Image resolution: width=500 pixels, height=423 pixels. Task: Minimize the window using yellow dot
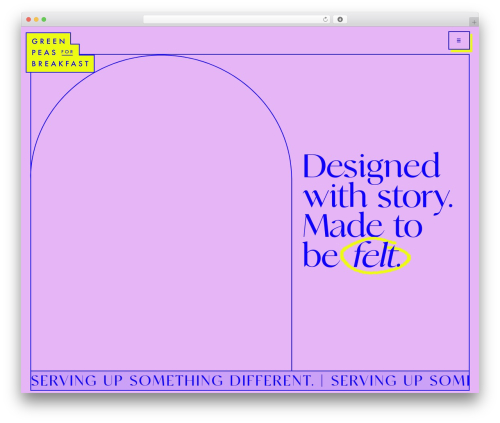pos(36,20)
